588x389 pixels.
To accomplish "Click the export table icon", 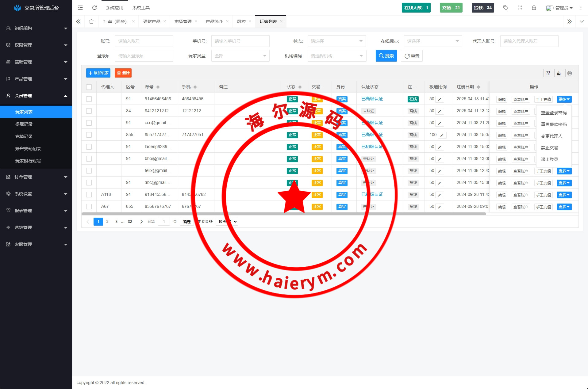I will tap(559, 73).
